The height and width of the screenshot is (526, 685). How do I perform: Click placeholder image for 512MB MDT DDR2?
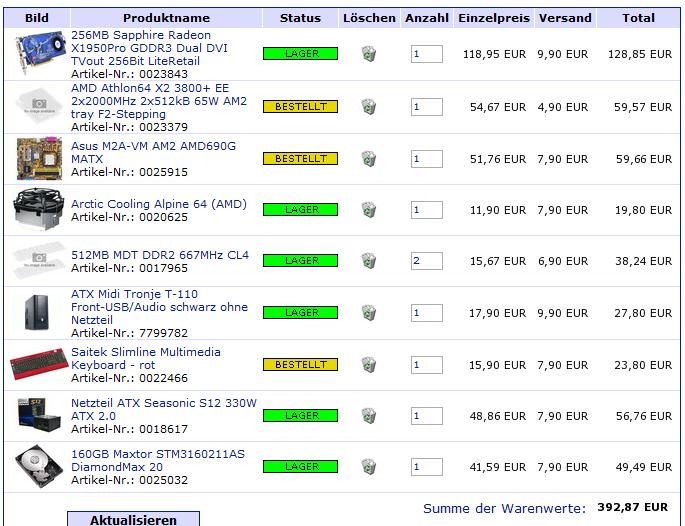click(39, 260)
